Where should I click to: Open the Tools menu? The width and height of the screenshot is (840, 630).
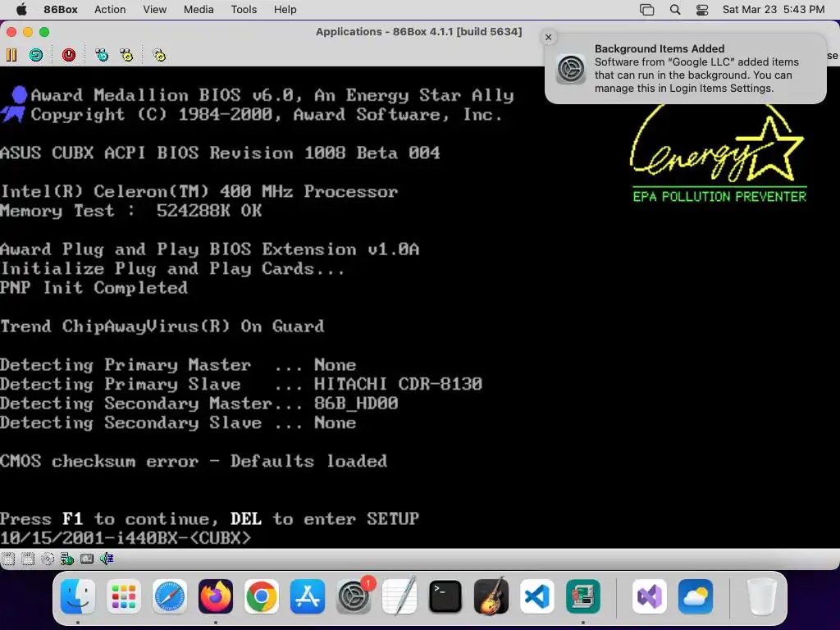[x=244, y=10]
